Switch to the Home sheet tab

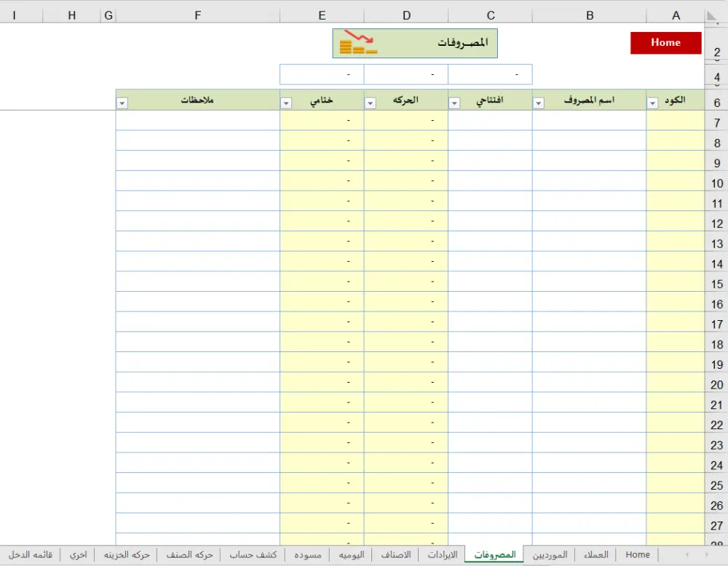click(x=638, y=554)
